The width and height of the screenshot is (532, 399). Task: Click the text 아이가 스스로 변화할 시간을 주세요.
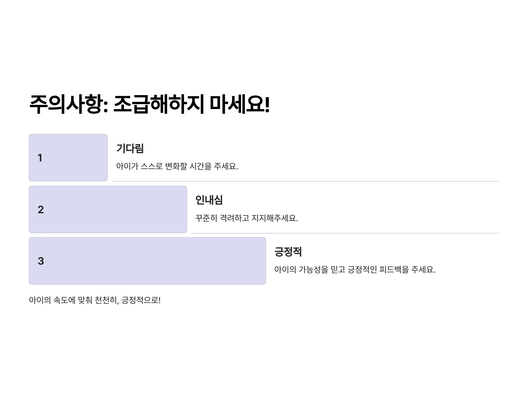point(177,166)
